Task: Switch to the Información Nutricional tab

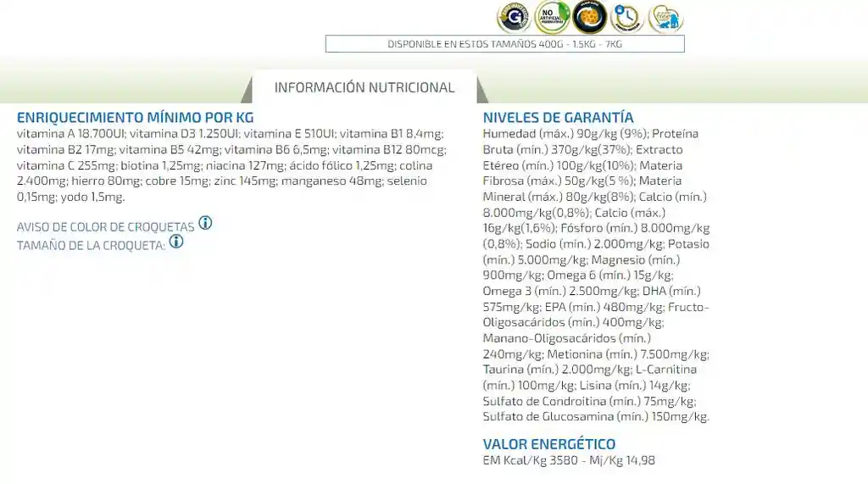Action: [x=364, y=87]
